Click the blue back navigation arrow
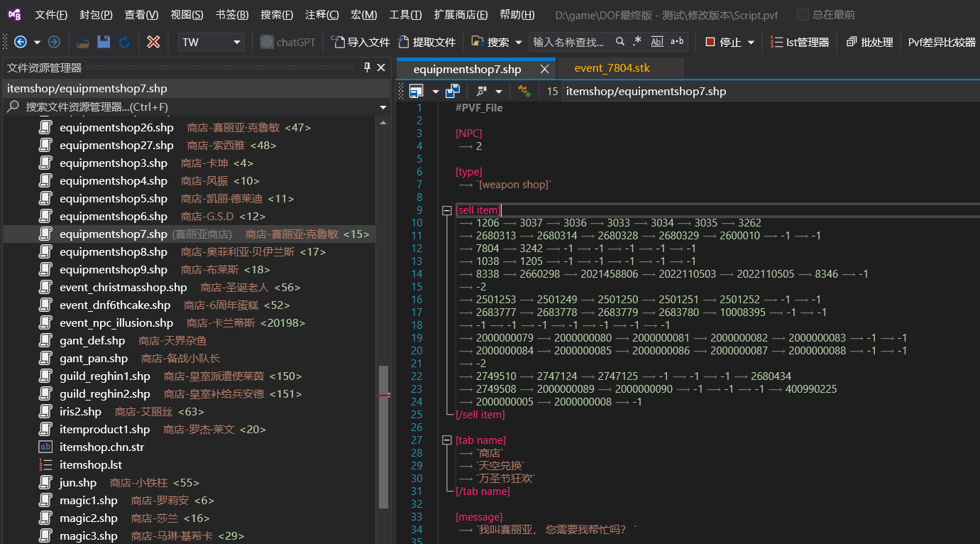 click(x=20, y=42)
